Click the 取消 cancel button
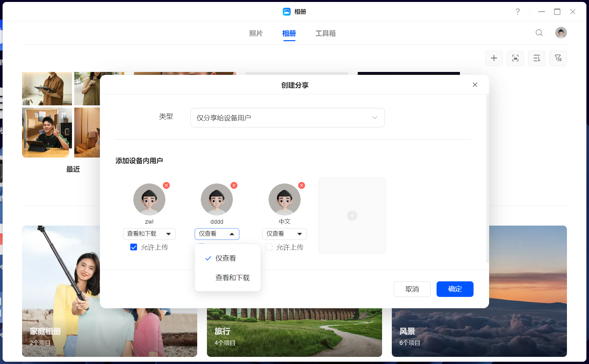 click(412, 289)
